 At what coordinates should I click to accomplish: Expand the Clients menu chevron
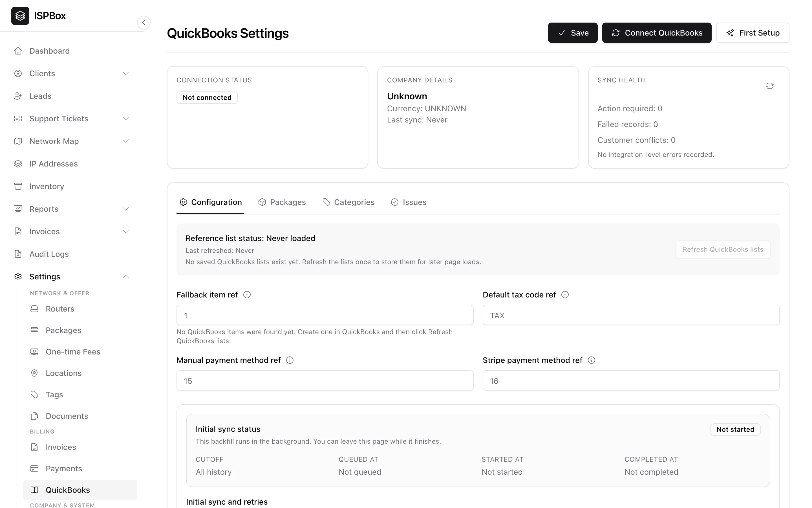126,73
